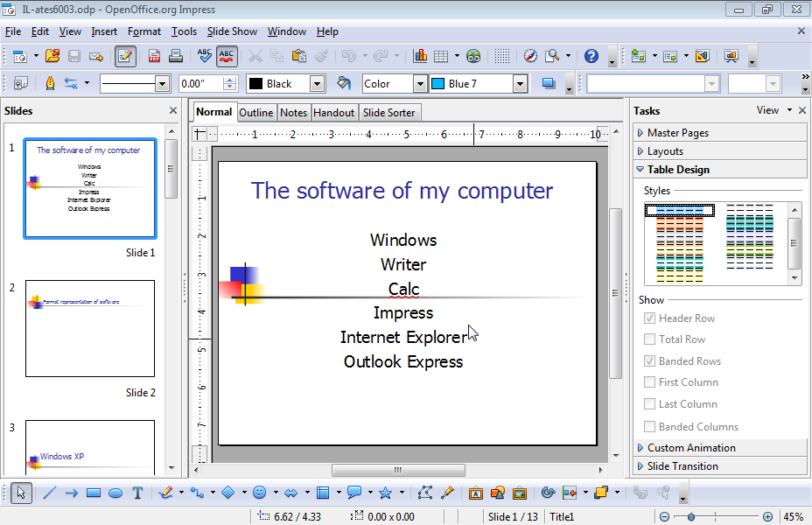Click the line width input field
Image resolution: width=812 pixels, height=525 pixels.
(201, 84)
